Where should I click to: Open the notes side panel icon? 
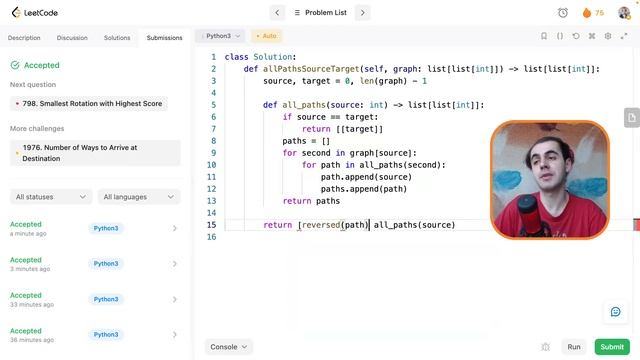click(632, 118)
